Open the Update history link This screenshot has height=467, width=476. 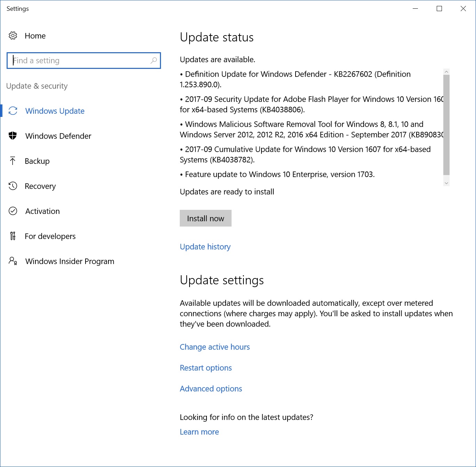point(205,247)
